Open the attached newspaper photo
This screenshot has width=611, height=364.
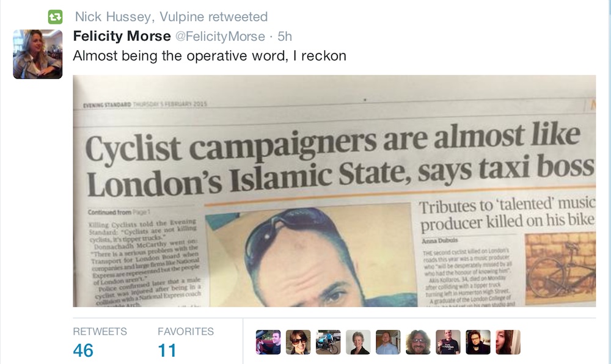click(x=334, y=191)
